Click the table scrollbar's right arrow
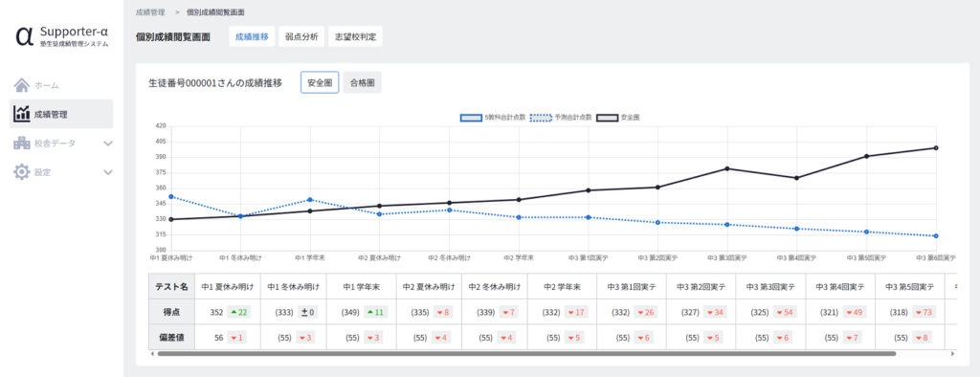This screenshot has width=980, height=377. (x=953, y=354)
